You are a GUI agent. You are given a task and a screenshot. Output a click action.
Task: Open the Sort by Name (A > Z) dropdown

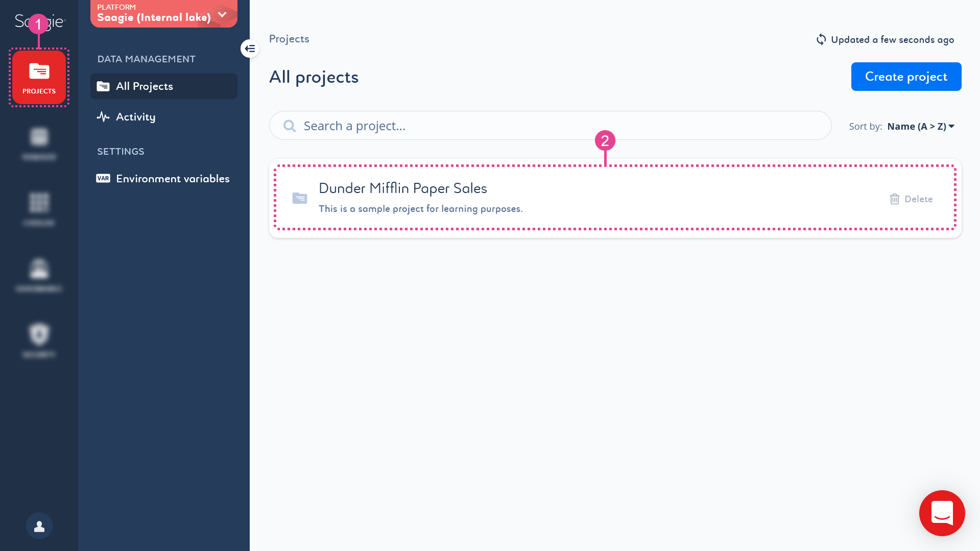(921, 127)
